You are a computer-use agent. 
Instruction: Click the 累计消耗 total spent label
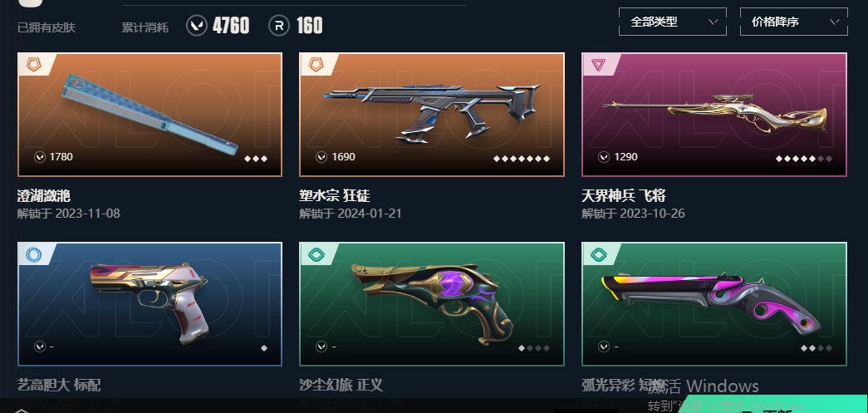(145, 27)
